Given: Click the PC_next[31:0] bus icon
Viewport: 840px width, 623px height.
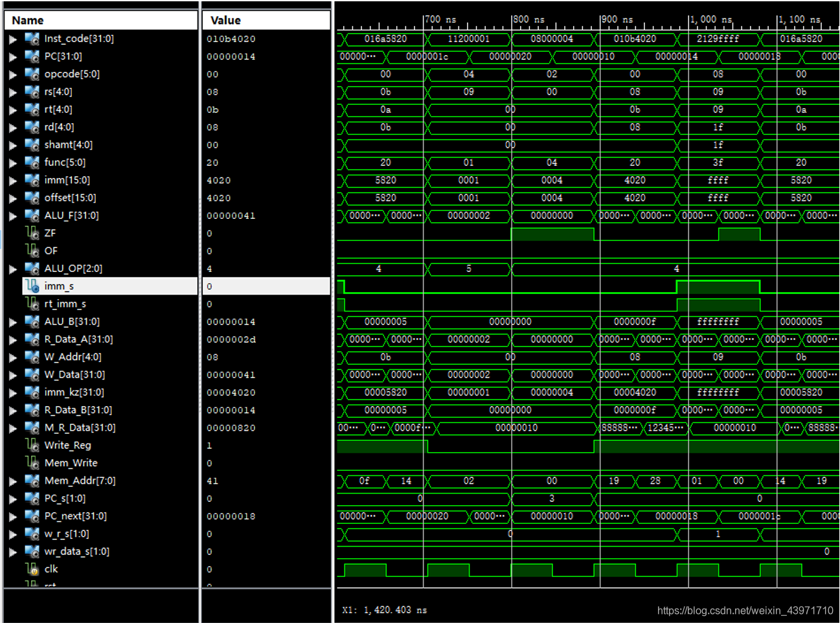Looking at the screenshot, I should pos(32,516).
